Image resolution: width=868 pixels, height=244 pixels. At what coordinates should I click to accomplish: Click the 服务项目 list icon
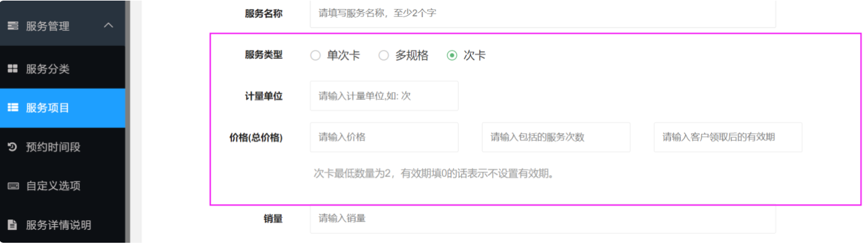pyautogui.click(x=12, y=108)
